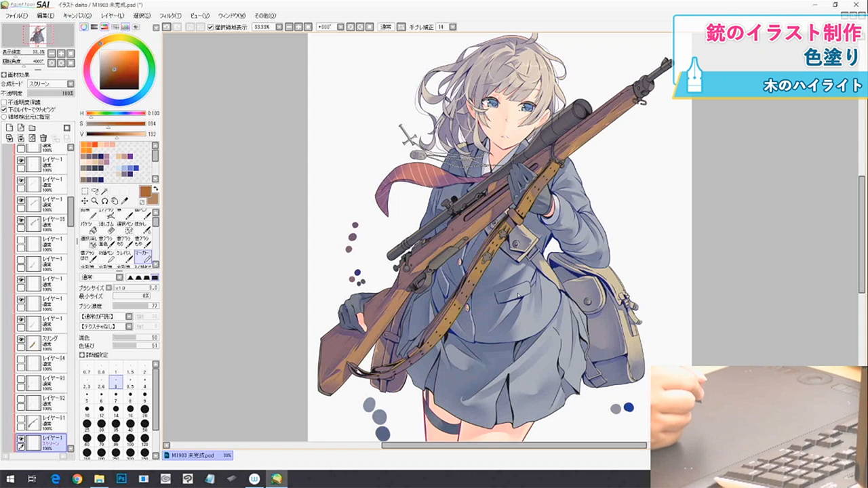Click the foreground brown color swatch
This screenshot has width=868, height=488.
coord(145,192)
